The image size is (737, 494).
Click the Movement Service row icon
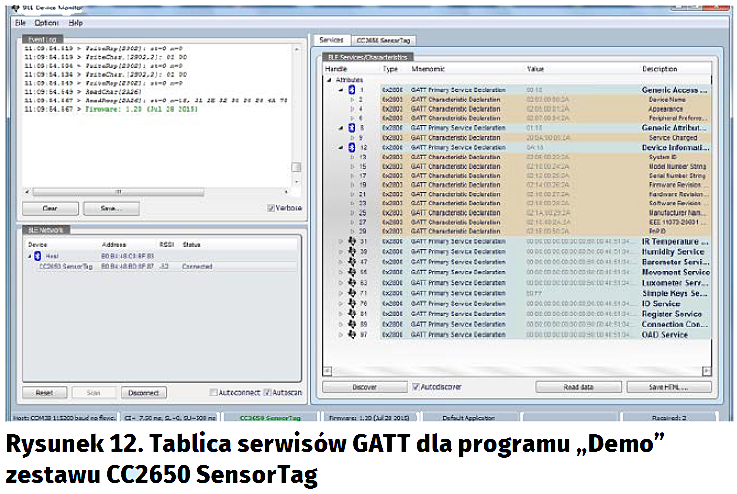[351, 271]
